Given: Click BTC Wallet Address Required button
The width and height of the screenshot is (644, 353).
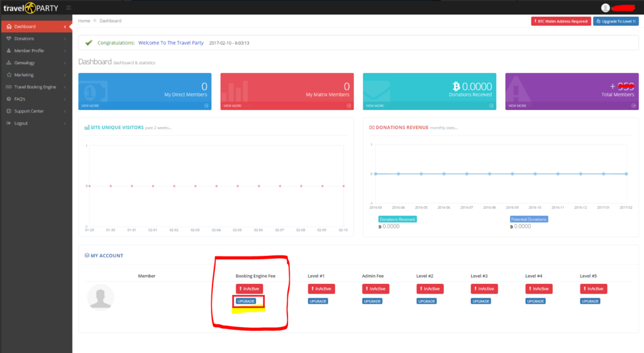Looking at the screenshot, I should point(561,21).
